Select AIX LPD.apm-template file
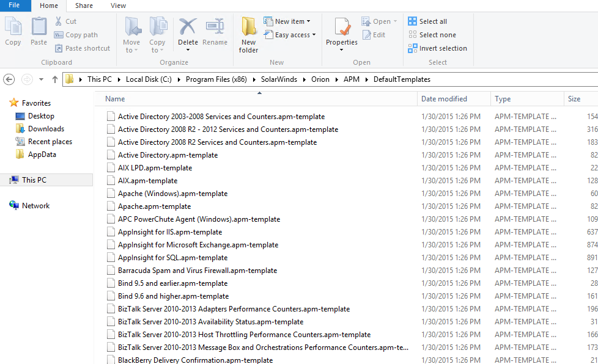 pos(155,168)
